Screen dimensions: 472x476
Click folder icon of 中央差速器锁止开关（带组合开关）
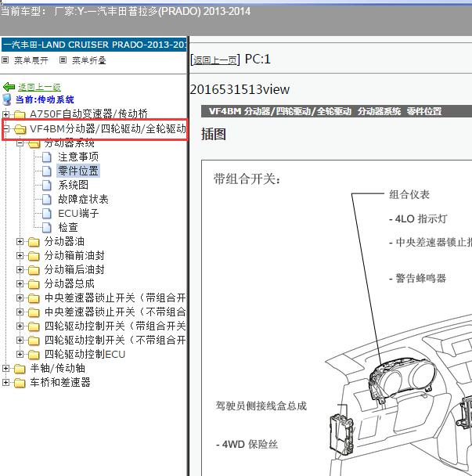(34, 298)
